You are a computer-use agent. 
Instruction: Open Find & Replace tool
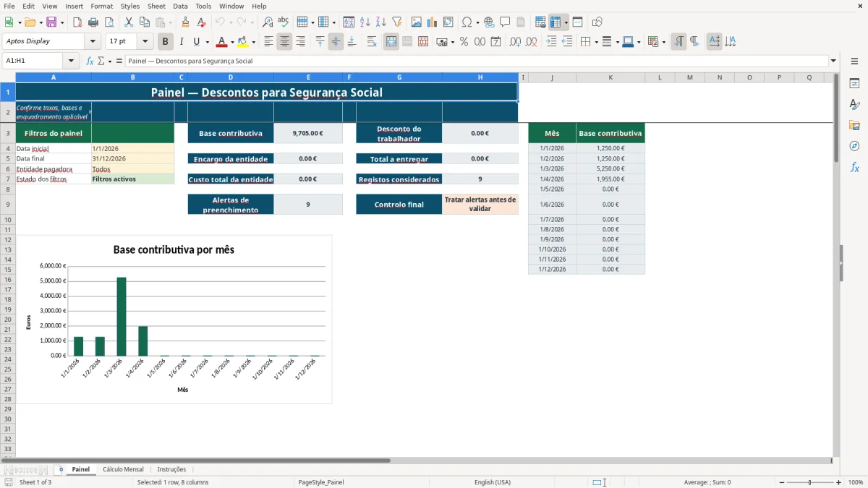(268, 22)
